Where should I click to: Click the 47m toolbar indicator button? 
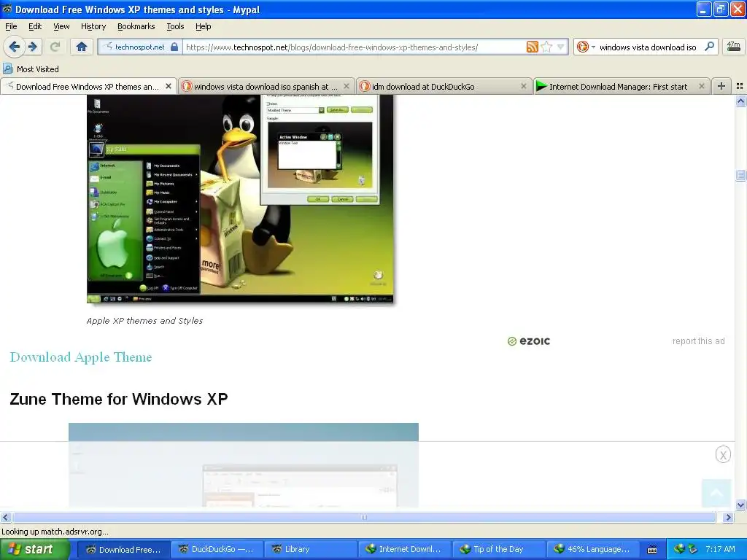733,47
